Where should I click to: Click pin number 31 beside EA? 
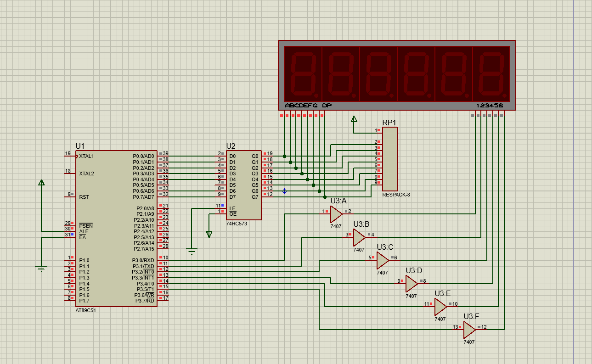click(x=67, y=235)
